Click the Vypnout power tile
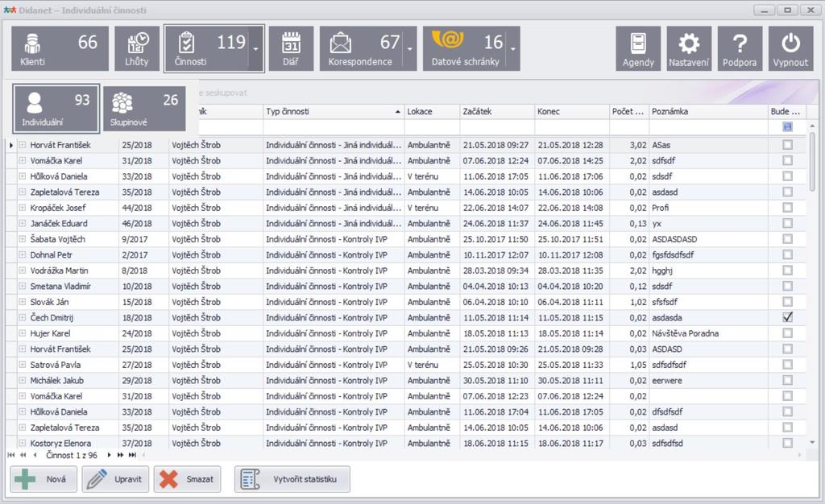Screen dimensions: 825x504 (790, 48)
